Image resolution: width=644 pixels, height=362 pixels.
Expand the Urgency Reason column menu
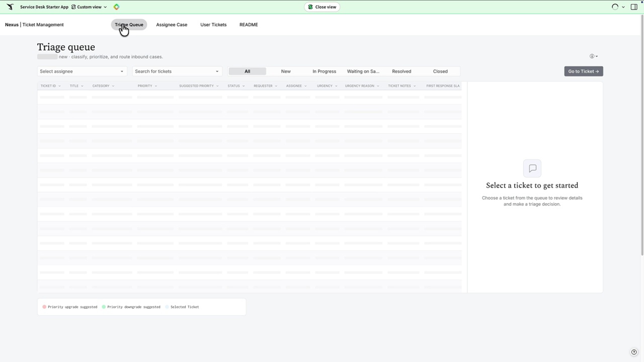coord(378,86)
